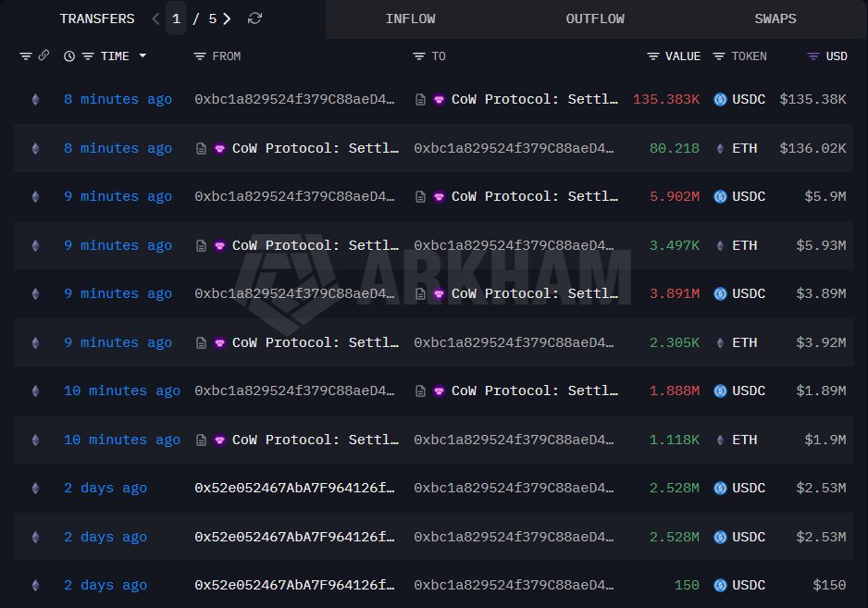Click contract document icon in 80.218 ETH row
Image resolution: width=868 pixels, height=608 pixels.
click(x=202, y=148)
